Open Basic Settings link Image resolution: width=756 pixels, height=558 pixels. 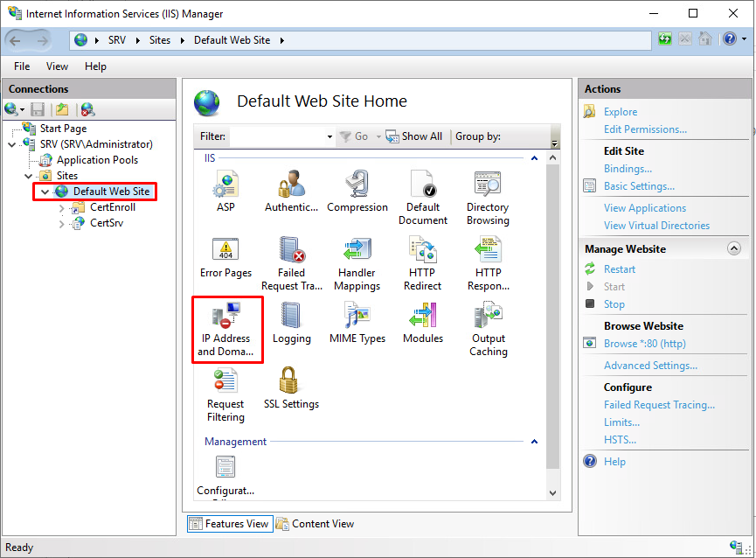coord(639,186)
